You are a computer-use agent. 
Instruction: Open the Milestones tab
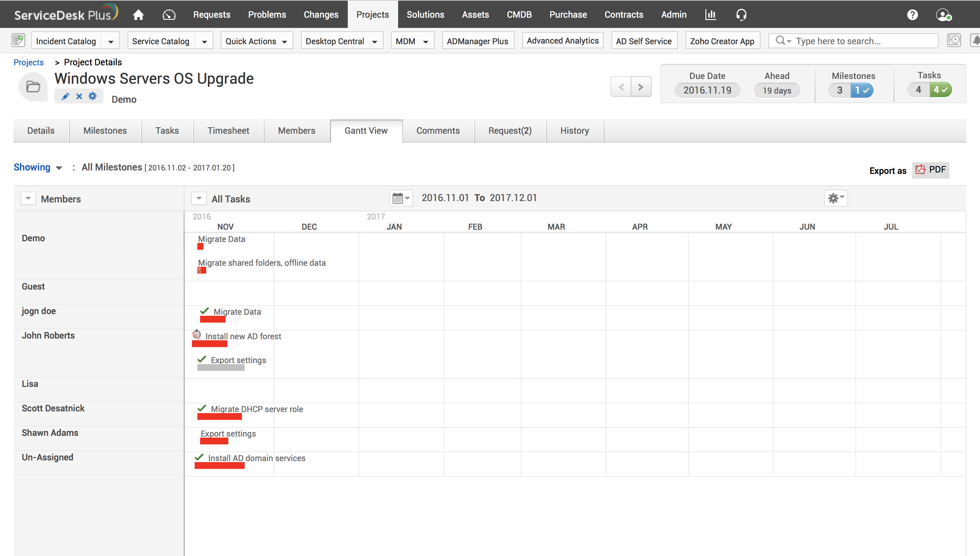point(105,131)
